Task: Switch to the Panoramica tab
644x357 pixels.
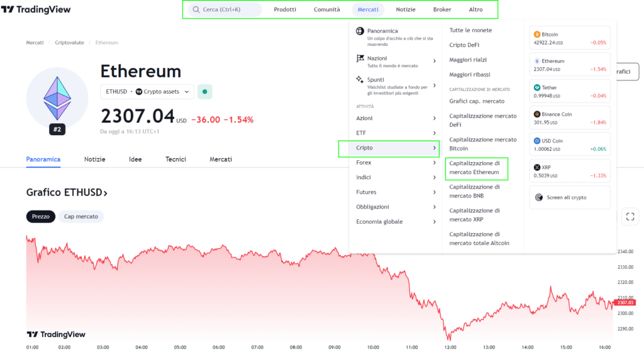Action: coord(43,159)
